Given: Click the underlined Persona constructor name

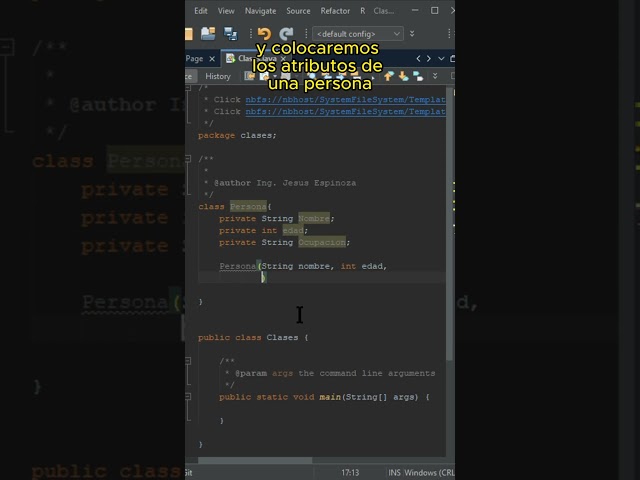Looking at the screenshot, I should [x=238, y=266].
